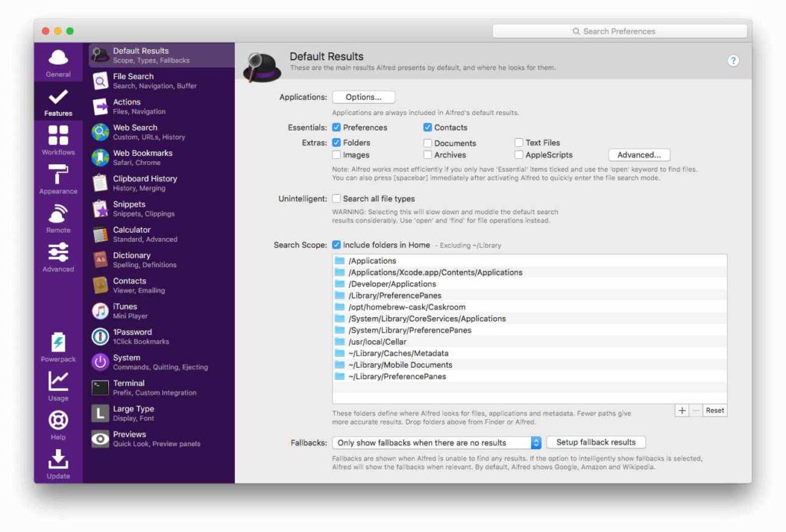Add a search scope folder with plus
This screenshot has height=532, width=786.
[682, 410]
